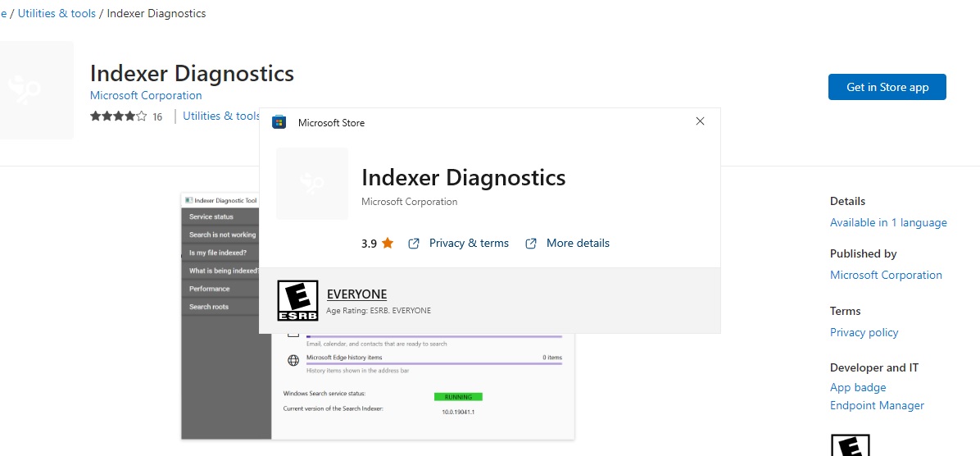980x456 pixels.
Task: Open Microsoft Corporation publisher link under title
Action: coord(146,95)
